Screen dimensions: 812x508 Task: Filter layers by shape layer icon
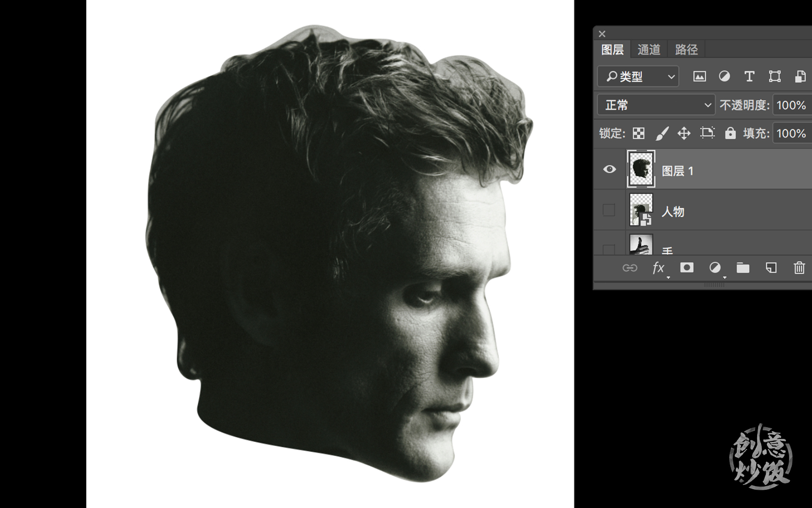[774, 77]
